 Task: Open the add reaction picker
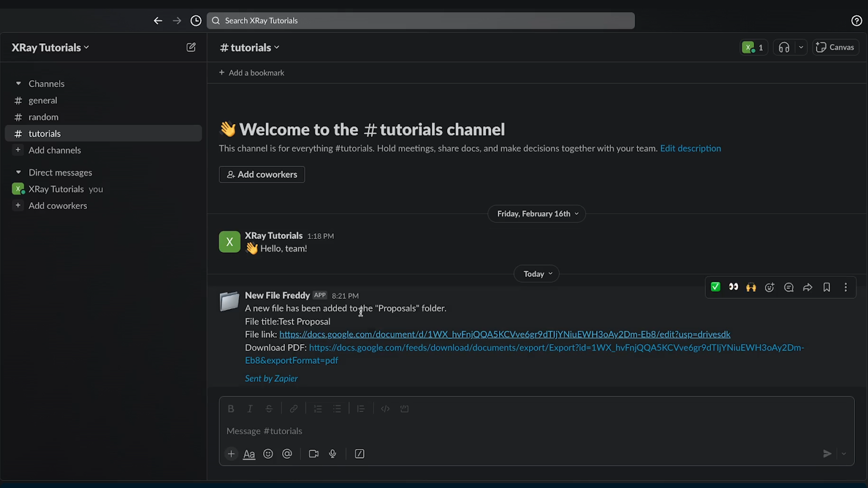[x=769, y=287]
